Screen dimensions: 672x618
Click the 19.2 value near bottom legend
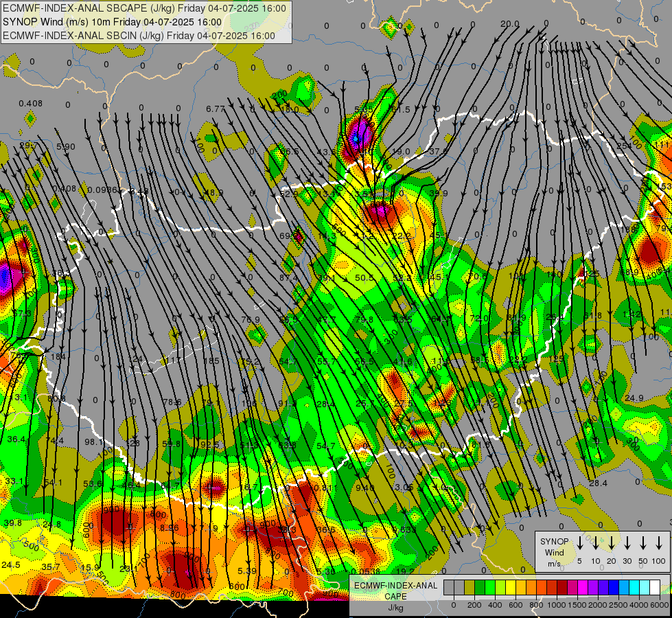pos(405,571)
